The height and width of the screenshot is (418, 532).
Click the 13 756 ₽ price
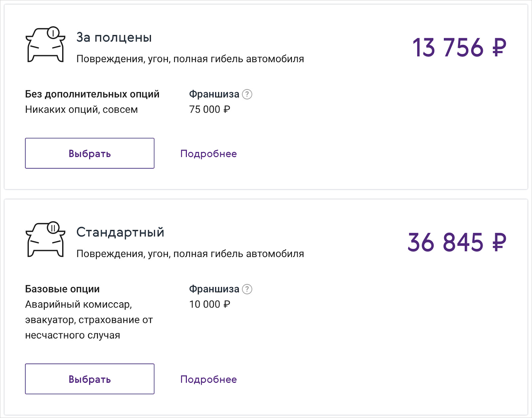(459, 48)
